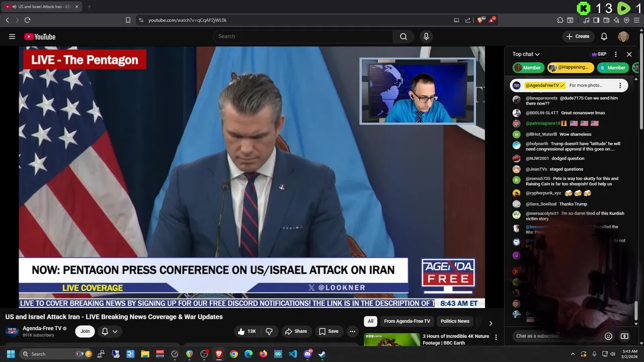Open the browser main menu

coord(636,20)
